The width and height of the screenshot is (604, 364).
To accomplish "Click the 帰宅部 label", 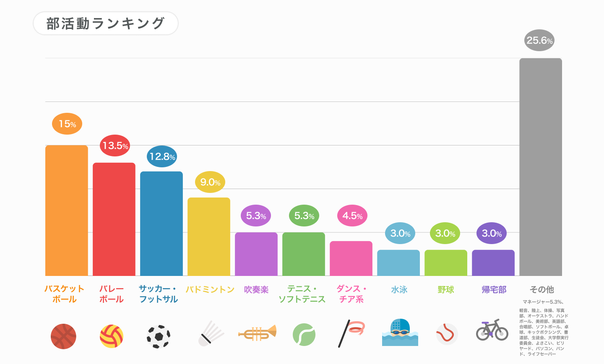I will (494, 289).
